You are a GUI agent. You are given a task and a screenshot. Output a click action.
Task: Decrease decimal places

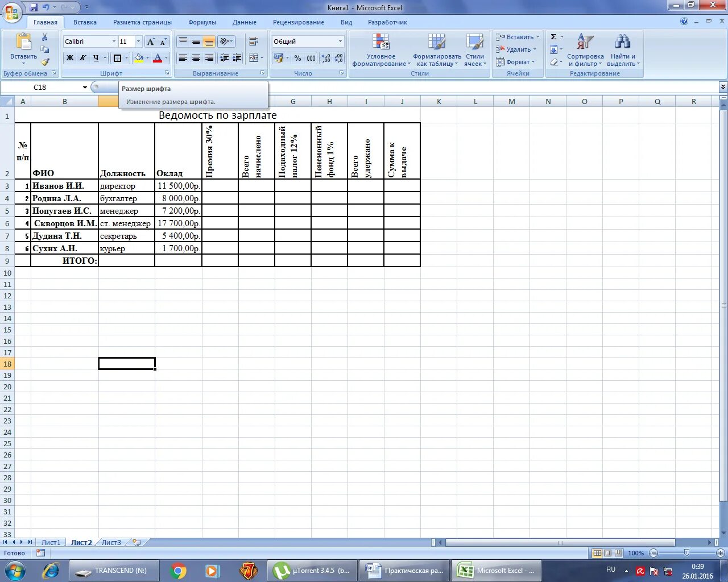point(339,58)
